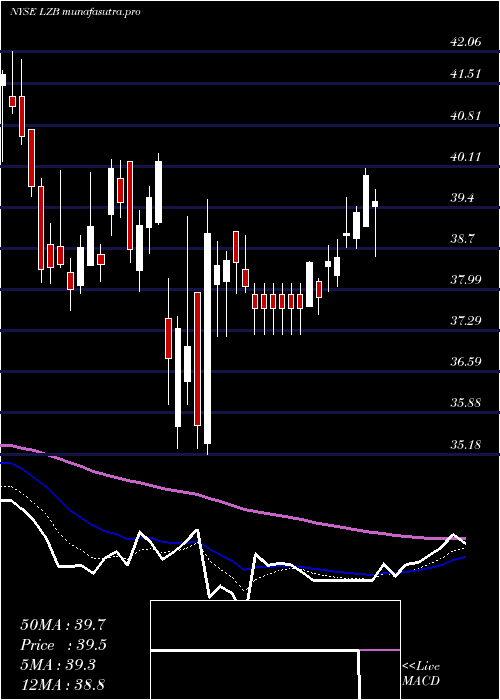Click the Price : 39.5 readout
This screenshot has width=500, height=700.
tap(64, 645)
